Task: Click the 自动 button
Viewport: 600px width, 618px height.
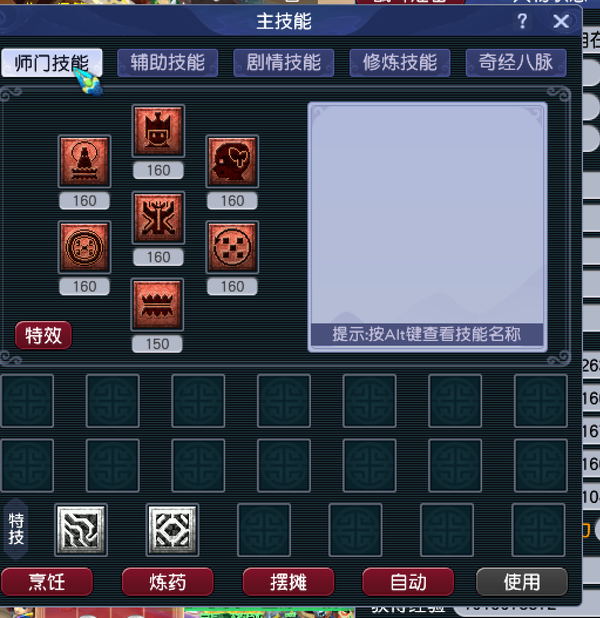Action: [x=408, y=582]
